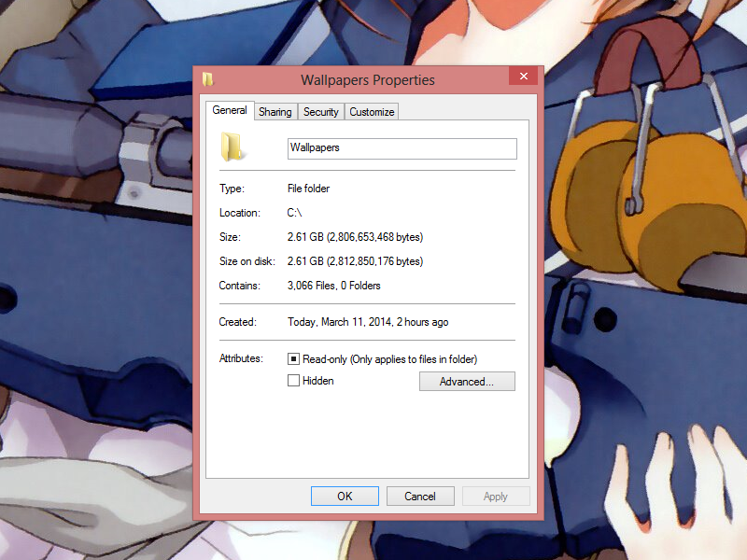Click the large Wallpapers folder icon
This screenshot has width=747, height=560.
pyautogui.click(x=233, y=147)
